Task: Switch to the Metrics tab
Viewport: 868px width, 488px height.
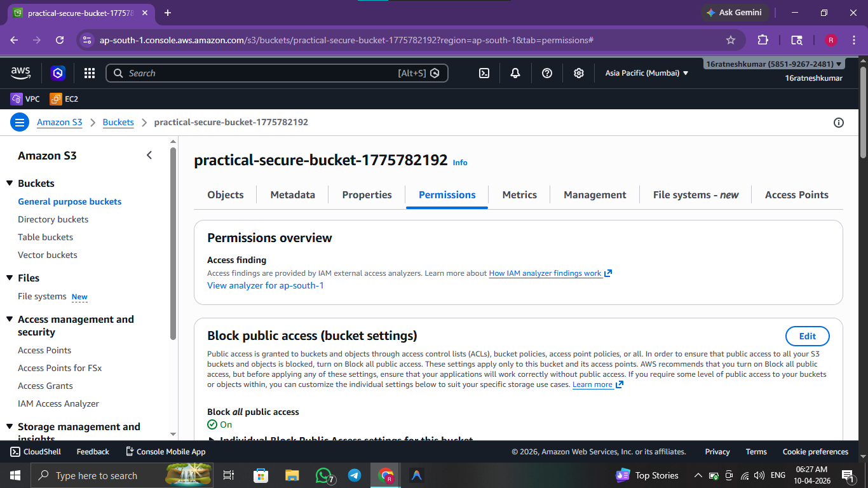Action: [519, 194]
